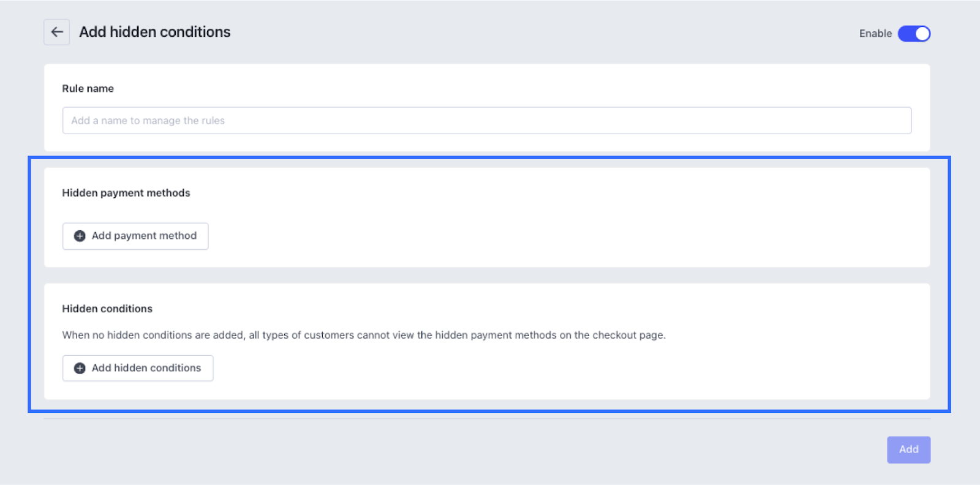Click the Enable label text

pos(875,34)
